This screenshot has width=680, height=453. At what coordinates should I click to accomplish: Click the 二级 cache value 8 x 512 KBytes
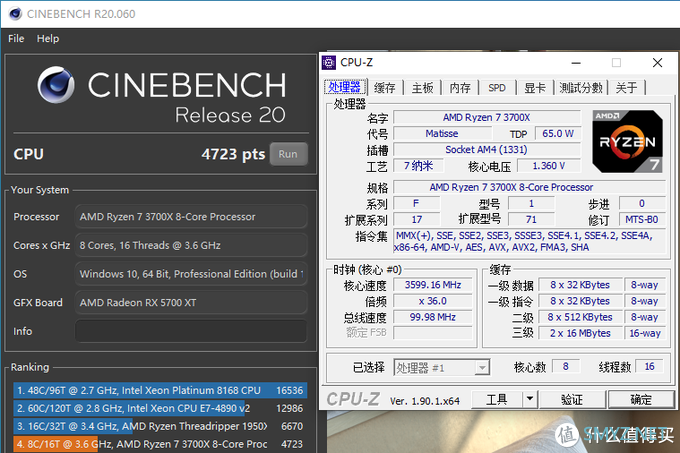coord(580,317)
